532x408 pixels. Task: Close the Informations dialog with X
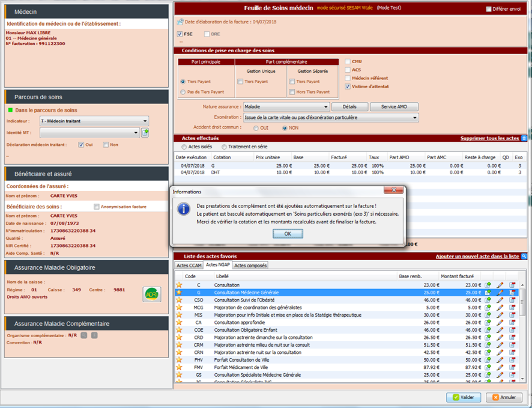click(393, 191)
